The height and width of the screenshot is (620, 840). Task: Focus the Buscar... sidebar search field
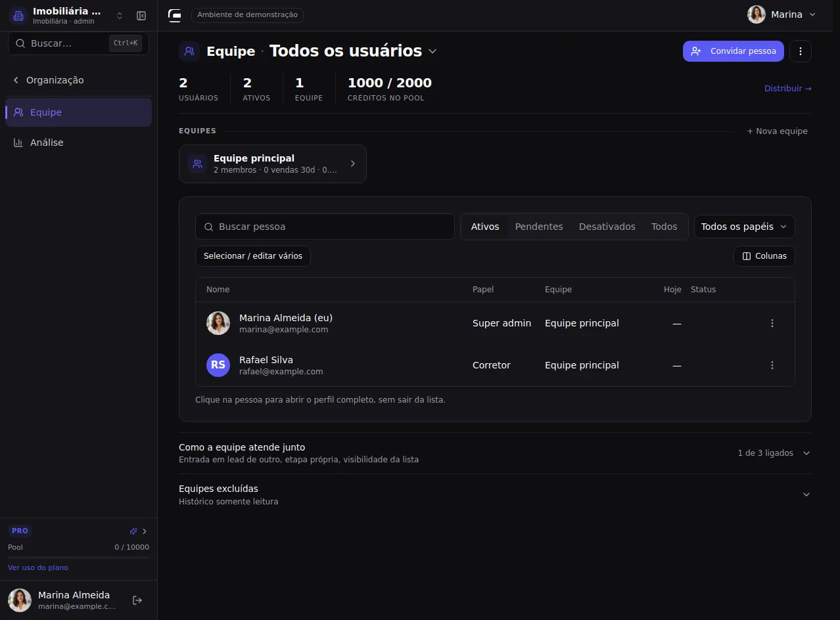tap(78, 43)
